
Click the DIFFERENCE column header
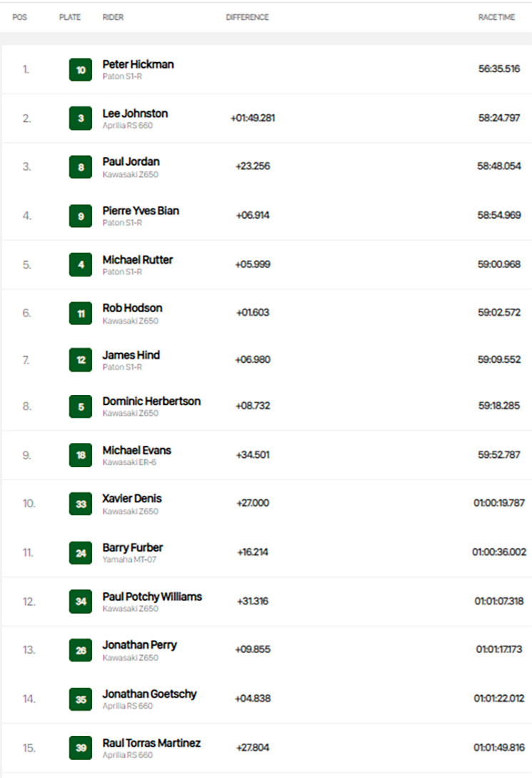[247, 17]
